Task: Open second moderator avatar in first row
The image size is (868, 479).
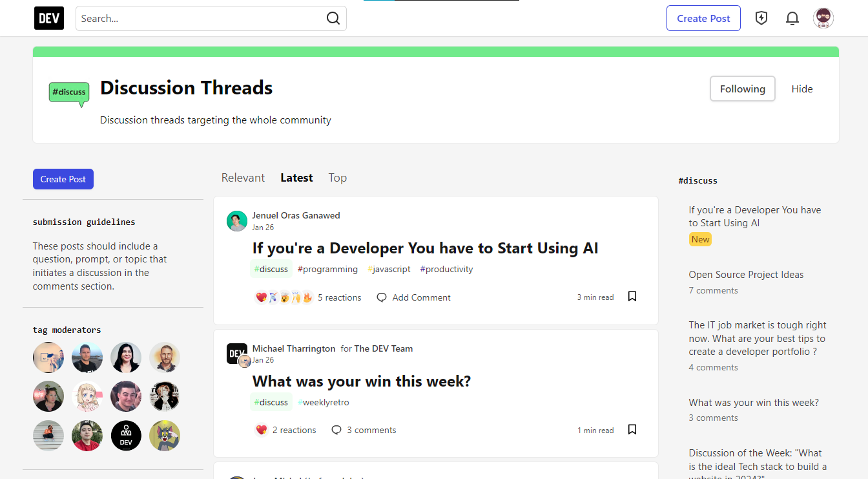Action: (x=87, y=357)
